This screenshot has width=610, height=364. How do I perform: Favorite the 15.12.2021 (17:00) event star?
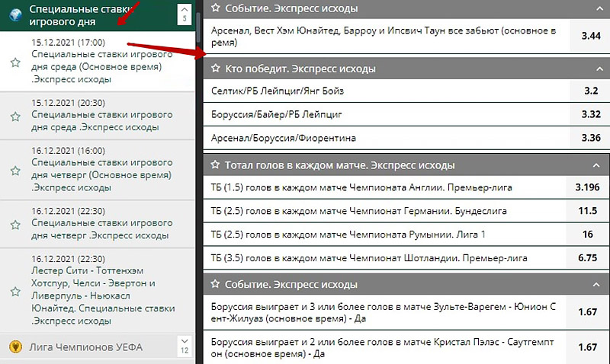(x=15, y=62)
